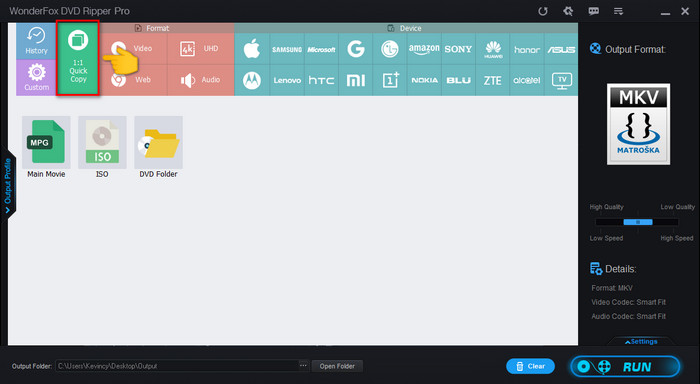The image size is (700, 384).
Task: Open the Custom profile tile
Action: pyautogui.click(x=36, y=78)
